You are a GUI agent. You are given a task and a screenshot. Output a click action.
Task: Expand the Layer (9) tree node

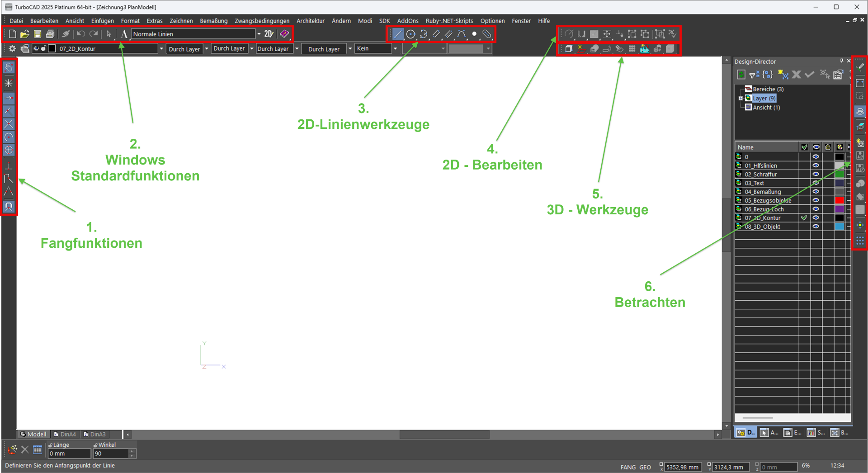tap(741, 98)
